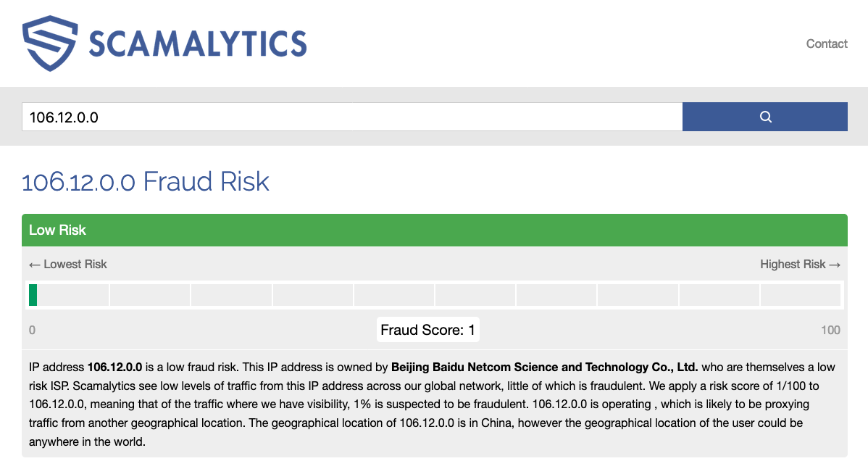
Task: Click the Scamalytics shield logo
Action: point(49,42)
